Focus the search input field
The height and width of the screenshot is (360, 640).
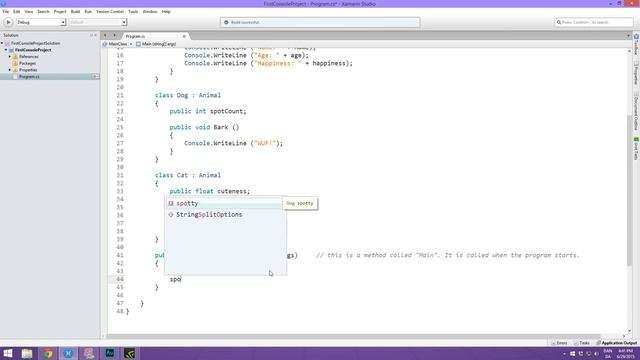click(x=593, y=22)
